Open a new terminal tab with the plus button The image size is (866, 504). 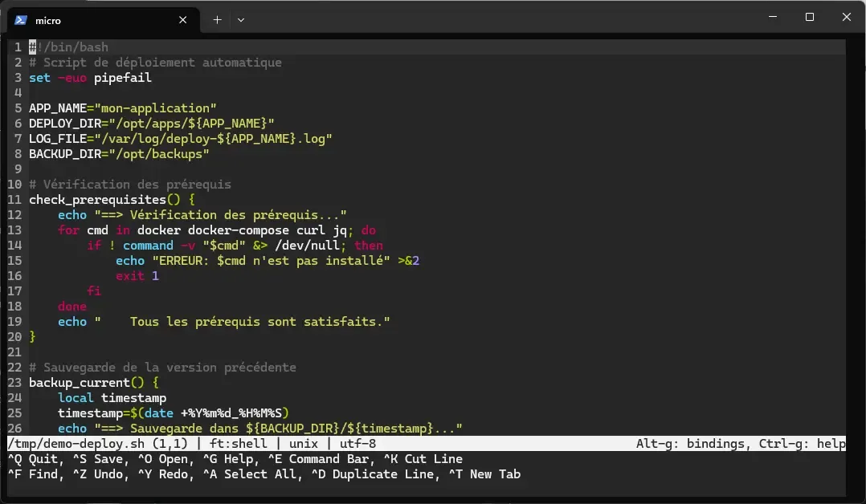[x=217, y=20]
